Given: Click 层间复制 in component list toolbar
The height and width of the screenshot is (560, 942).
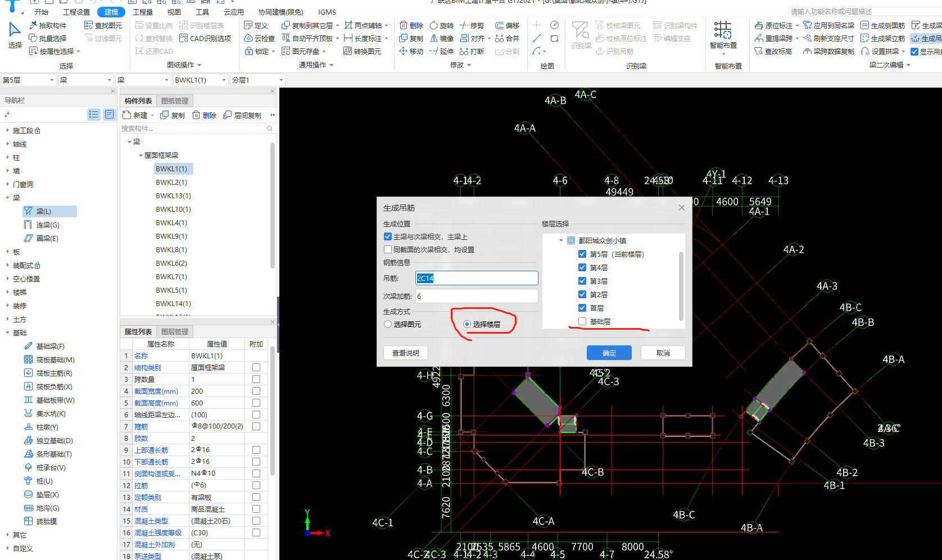Looking at the screenshot, I should (242, 115).
